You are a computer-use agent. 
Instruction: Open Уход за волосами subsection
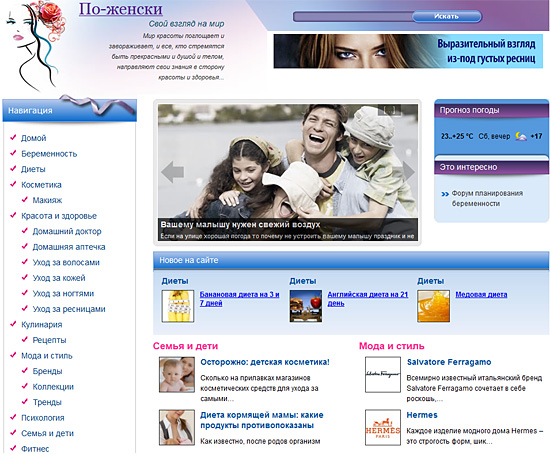(x=66, y=262)
